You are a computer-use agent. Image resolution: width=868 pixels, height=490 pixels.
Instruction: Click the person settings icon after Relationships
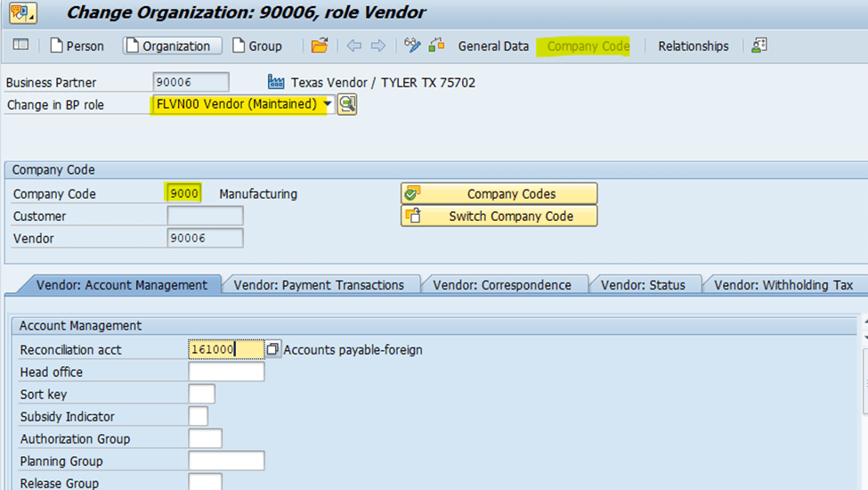[x=759, y=45]
